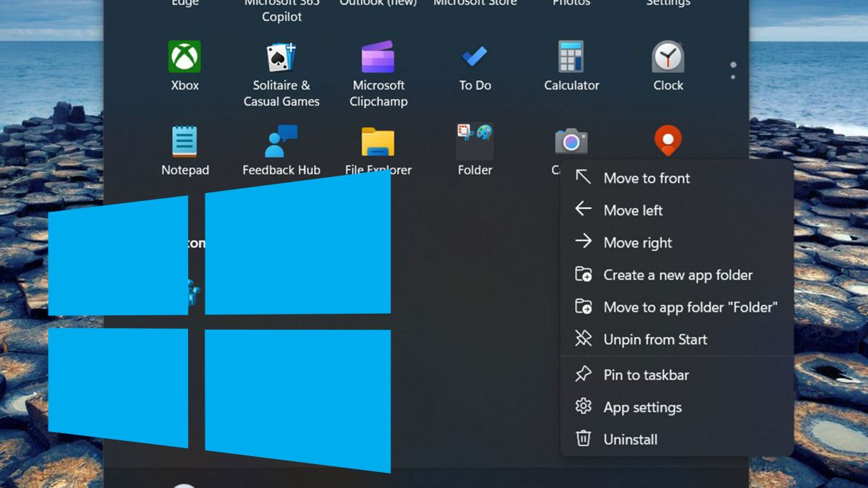
Task: Open the Photos app
Action: (x=571, y=4)
